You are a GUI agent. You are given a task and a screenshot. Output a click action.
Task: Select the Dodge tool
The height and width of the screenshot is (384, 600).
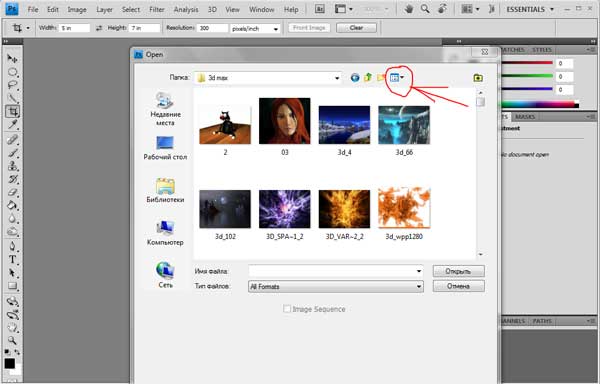12,231
